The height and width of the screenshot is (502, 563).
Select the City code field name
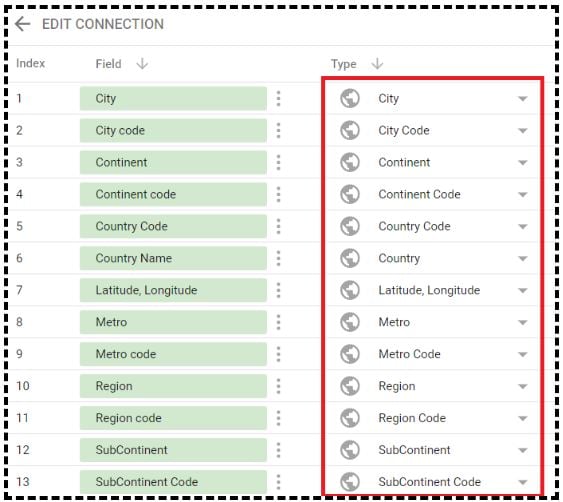coord(120,130)
